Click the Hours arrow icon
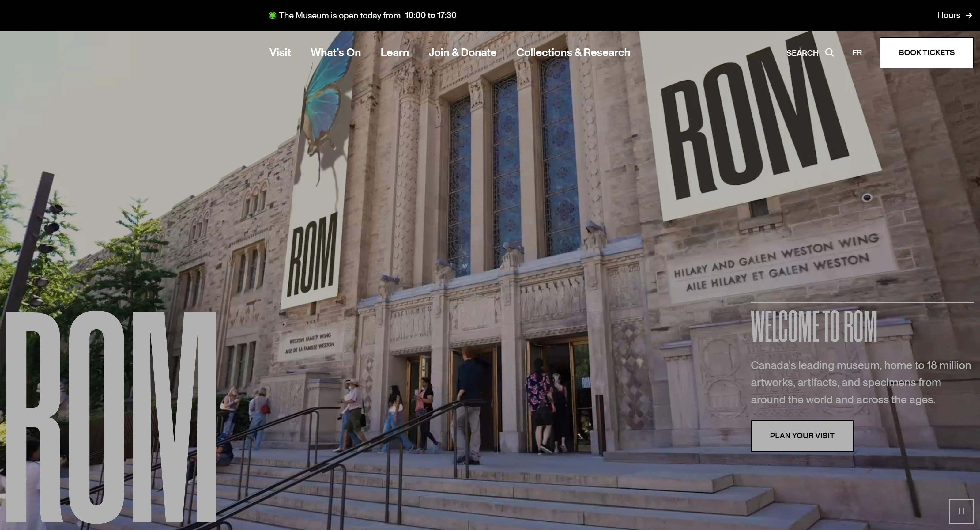The image size is (980, 530). pos(969,16)
